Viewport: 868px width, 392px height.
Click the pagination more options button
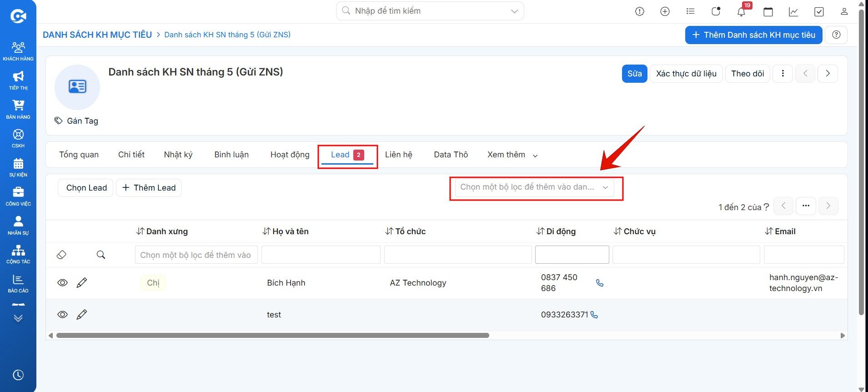coord(806,206)
